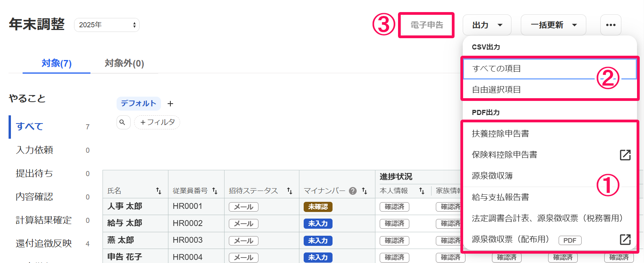Screen dimensions: 644x263
Task: Open employee 人事 太郎
Action: coord(125,206)
